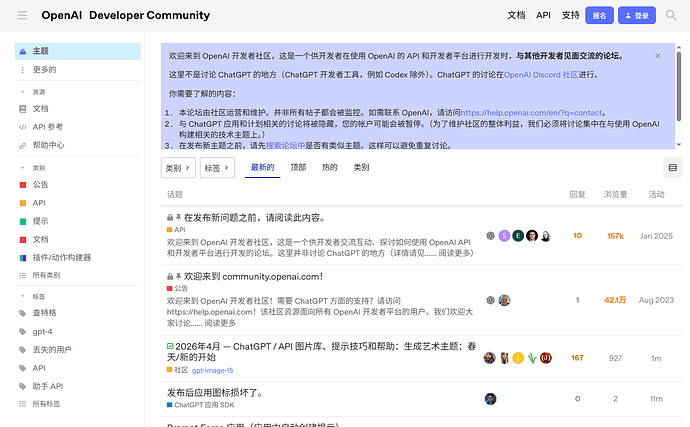Dismiss the welcome banner with X
This screenshot has height=427, width=690.
pyautogui.click(x=657, y=56)
